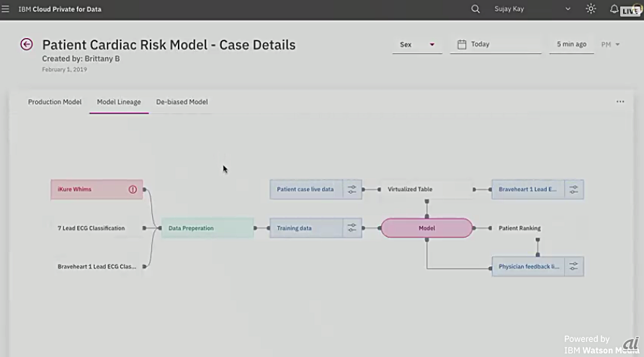Expand the PM time dropdown

click(610, 45)
